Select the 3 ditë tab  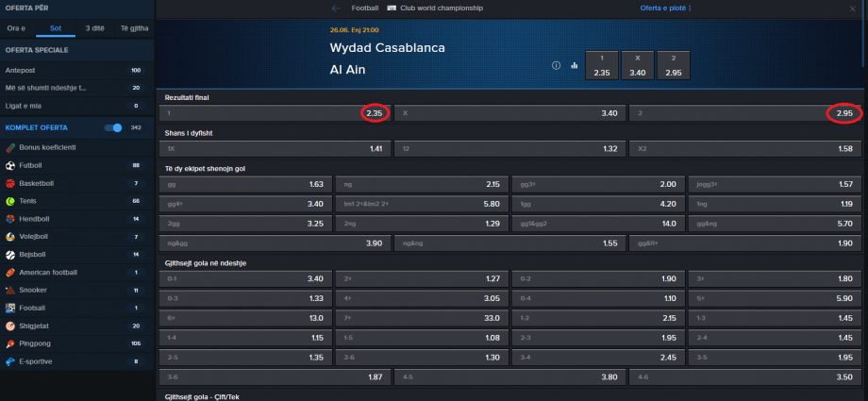pyautogui.click(x=94, y=27)
